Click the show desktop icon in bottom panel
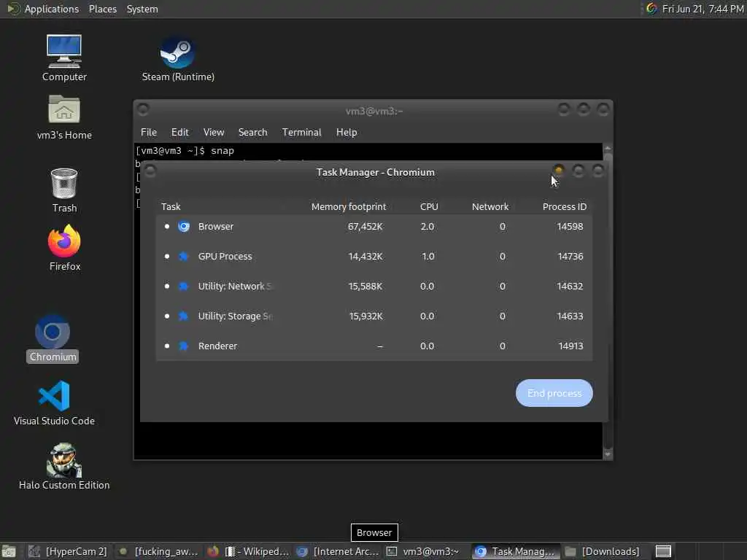 click(x=9, y=551)
